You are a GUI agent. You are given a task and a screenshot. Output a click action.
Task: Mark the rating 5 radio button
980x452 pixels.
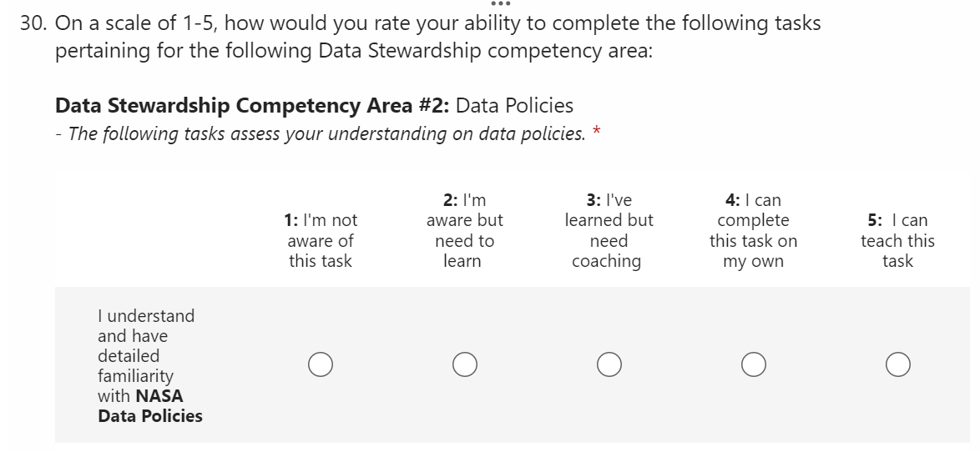pyautogui.click(x=897, y=364)
